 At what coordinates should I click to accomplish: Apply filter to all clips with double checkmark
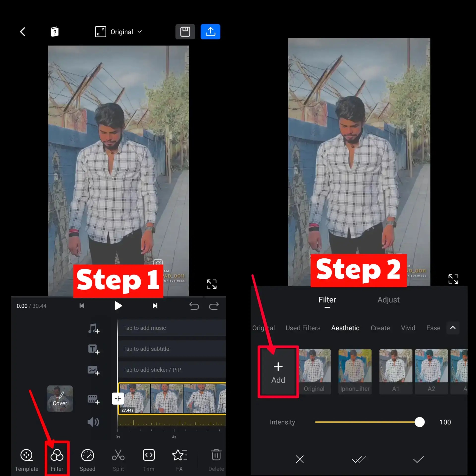359,459
